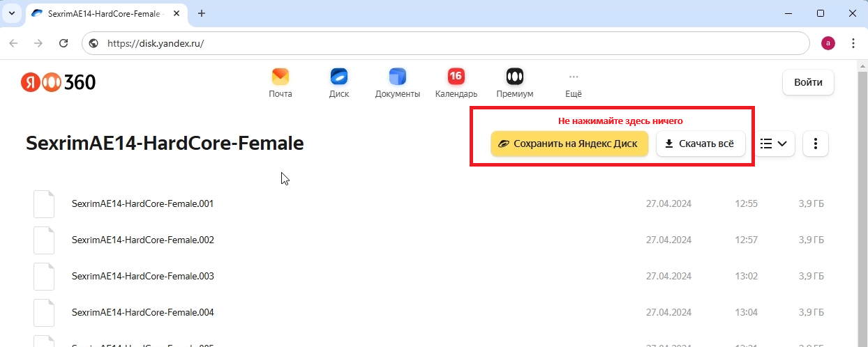
Task: Expand the Ещё more services menu
Action: [574, 83]
